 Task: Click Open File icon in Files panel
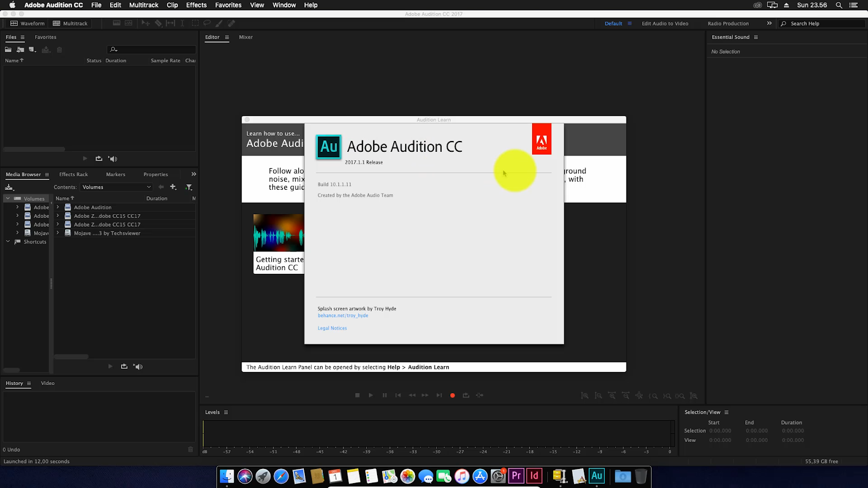coord(8,49)
